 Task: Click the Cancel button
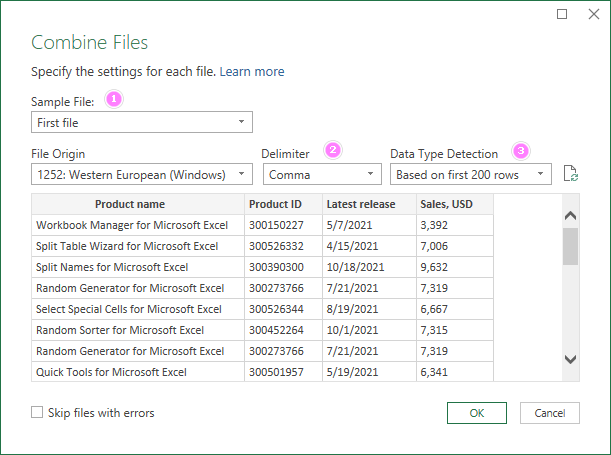pyautogui.click(x=550, y=413)
